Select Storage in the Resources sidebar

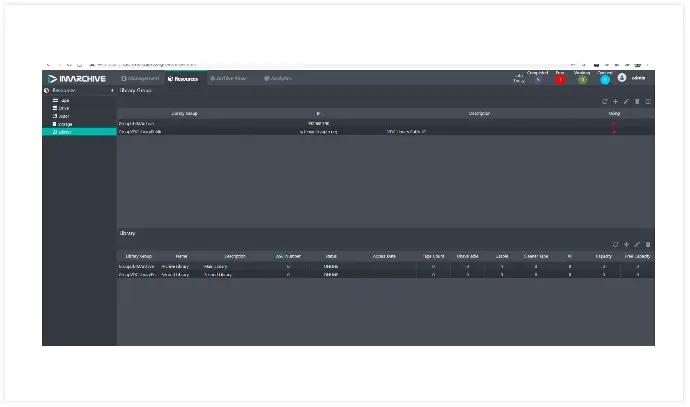64,124
